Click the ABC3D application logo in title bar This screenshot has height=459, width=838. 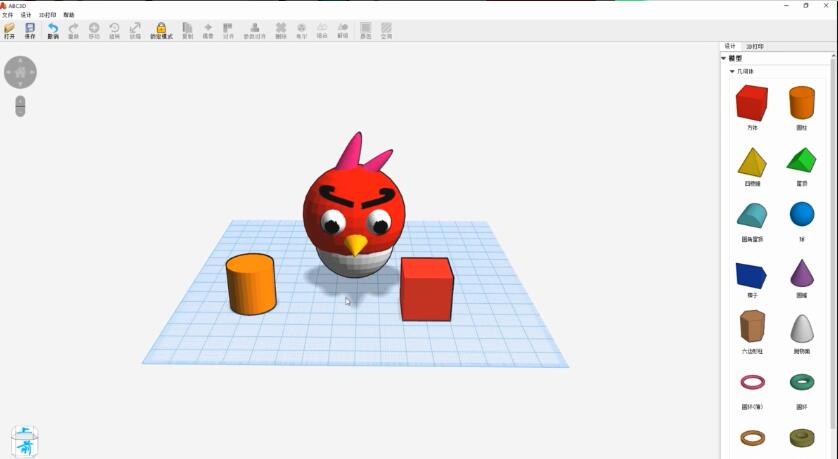click(x=3, y=5)
